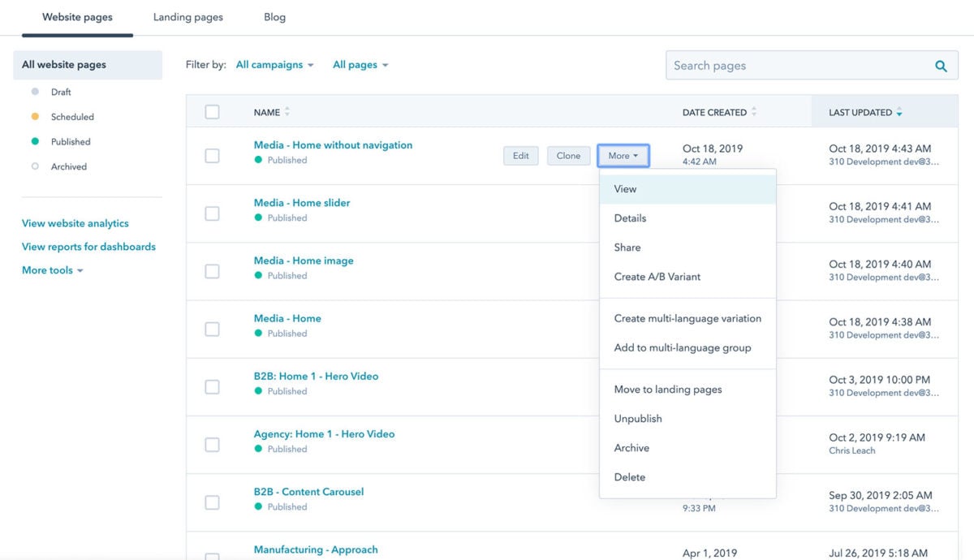
Task: Sort by the DATE CREATED column arrows
Action: (754, 112)
